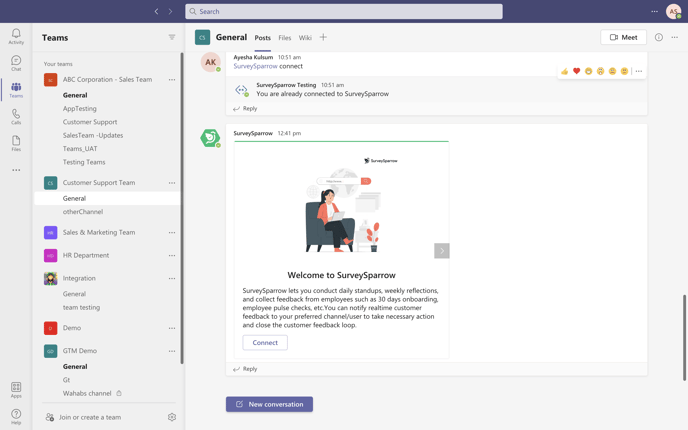React with the laugh emoji

pos(588,71)
